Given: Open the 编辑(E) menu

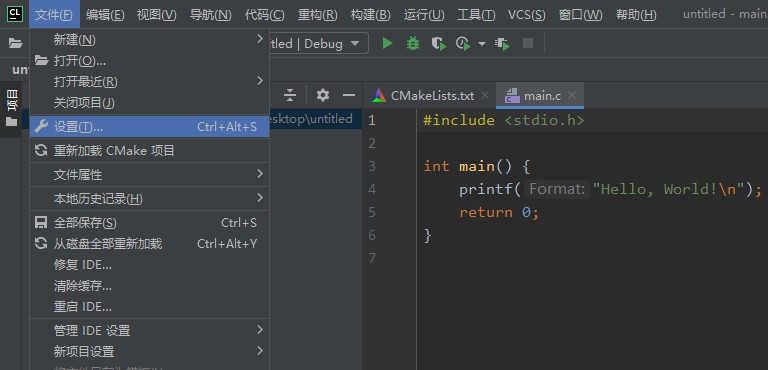Looking at the screenshot, I should pyautogui.click(x=105, y=15).
